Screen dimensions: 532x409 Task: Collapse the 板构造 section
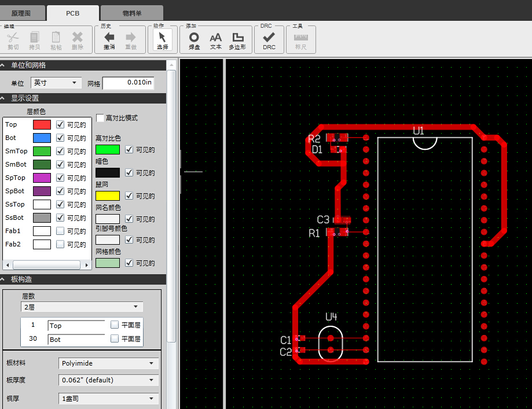pos(3,279)
